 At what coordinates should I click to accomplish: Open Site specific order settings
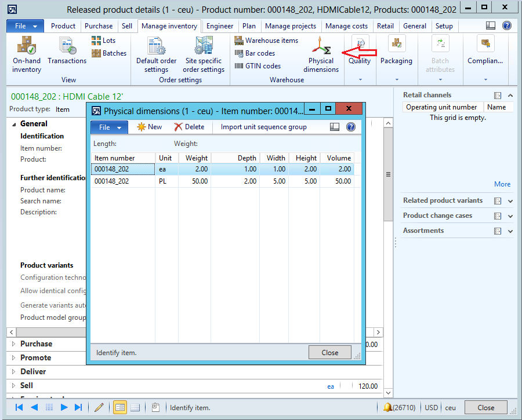(204, 54)
